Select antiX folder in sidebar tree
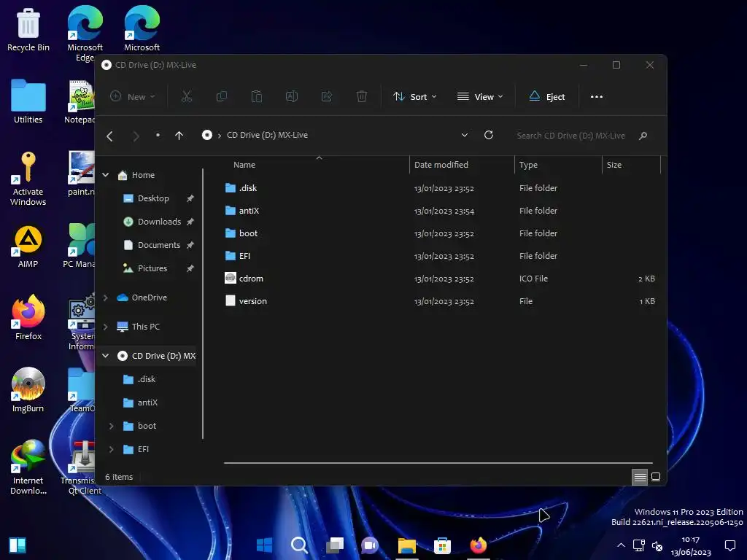 click(x=147, y=402)
